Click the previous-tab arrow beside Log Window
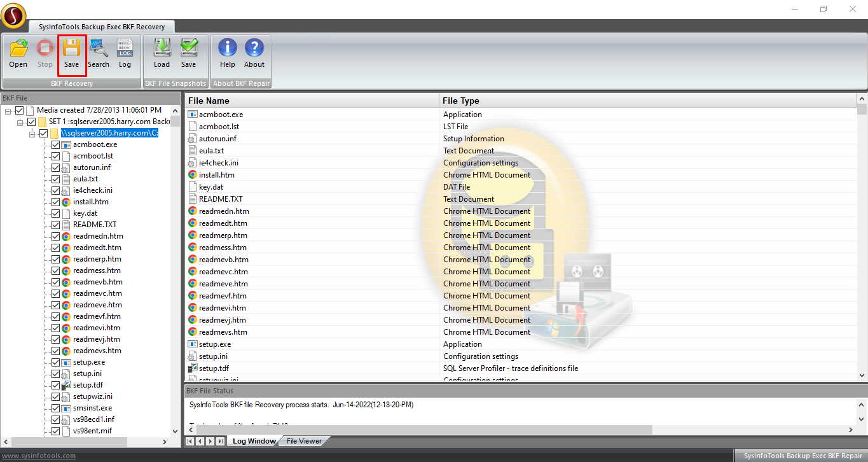The width and height of the screenshot is (868, 462). coord(200,441)
